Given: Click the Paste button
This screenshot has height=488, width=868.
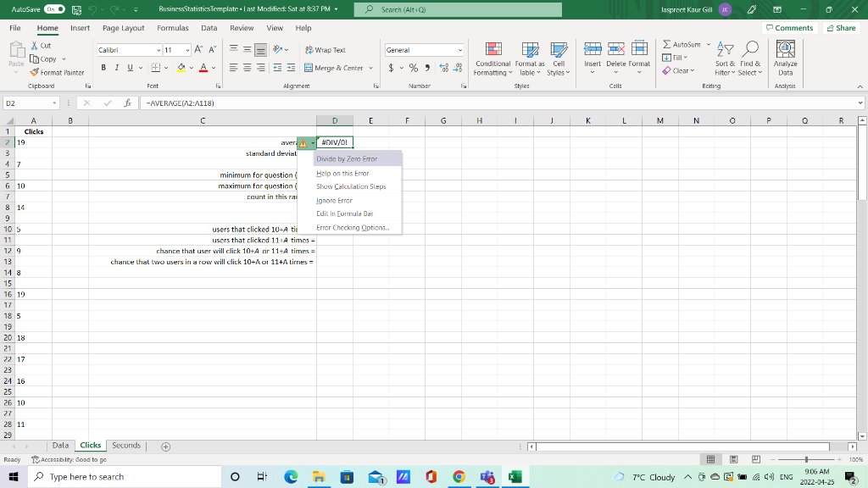Looking at the screenshot, I should coord(16,58).
